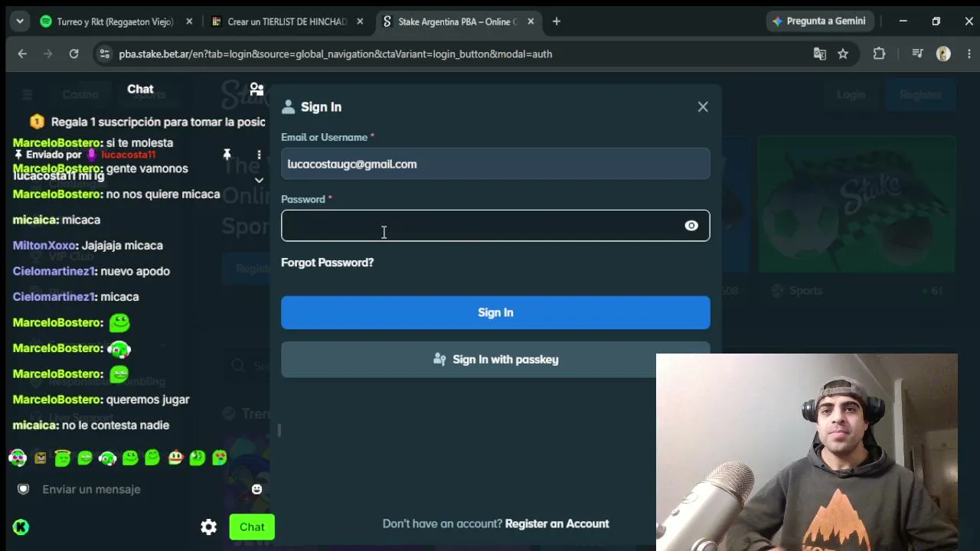The width and height of the screenshot is (980, 551).
Task: Click the Register an Account link
Action: 557,523
